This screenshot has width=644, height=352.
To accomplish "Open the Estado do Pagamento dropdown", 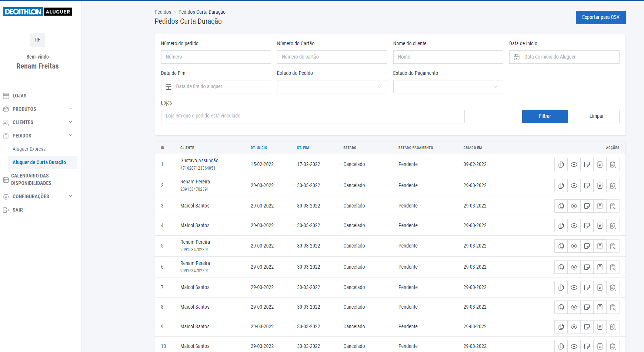I will click(x=448, y=87).
